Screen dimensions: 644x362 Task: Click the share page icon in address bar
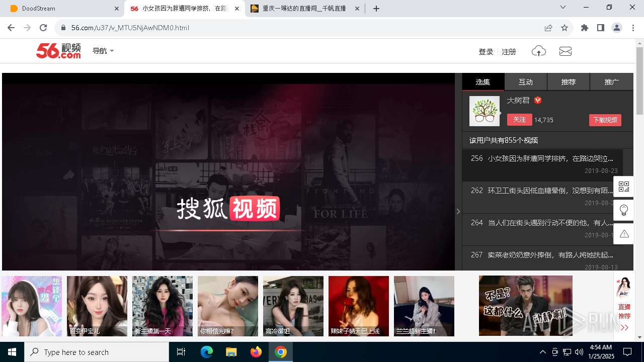click(x=548, y=28)
